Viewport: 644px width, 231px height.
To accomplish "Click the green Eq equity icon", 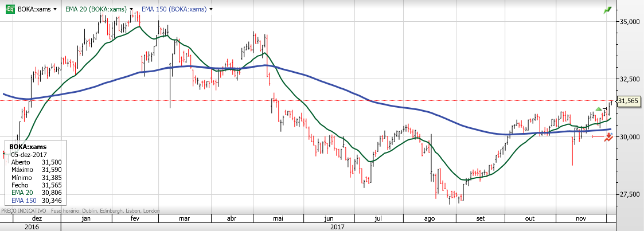I will pos(10,9).
